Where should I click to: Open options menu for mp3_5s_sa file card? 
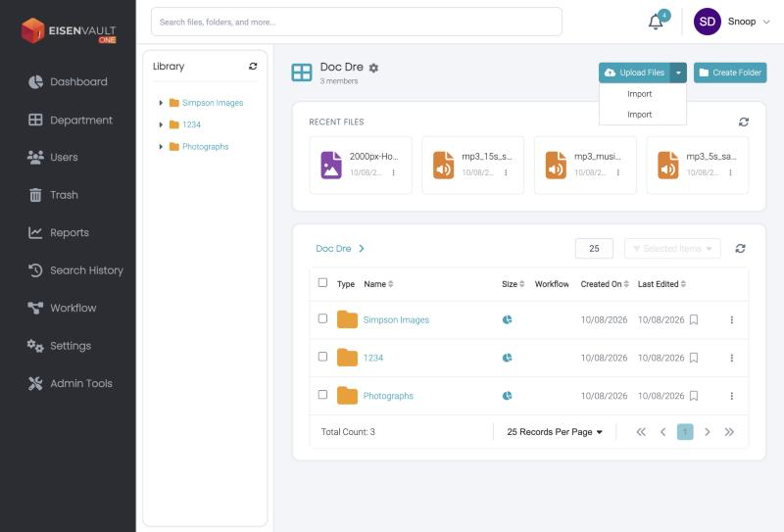(x=730, y=172)
